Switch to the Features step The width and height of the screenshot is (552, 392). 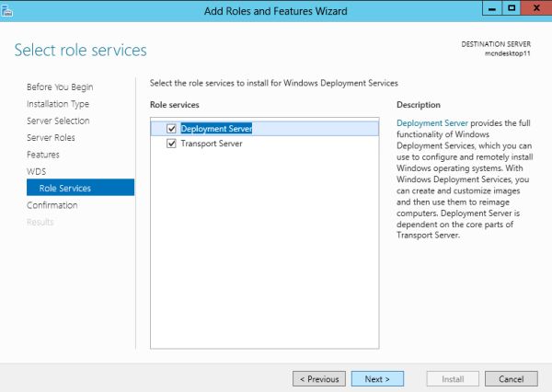(x=42, y=155)
